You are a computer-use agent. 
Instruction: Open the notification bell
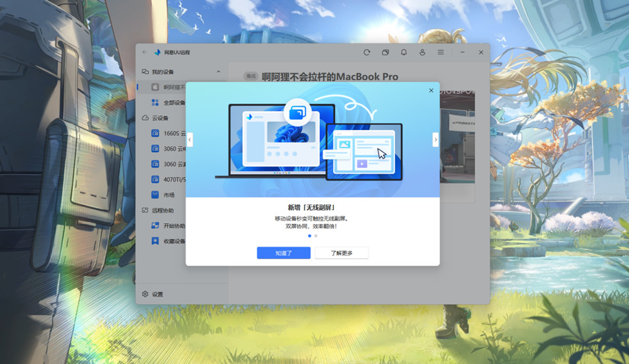tap(404, 53)
